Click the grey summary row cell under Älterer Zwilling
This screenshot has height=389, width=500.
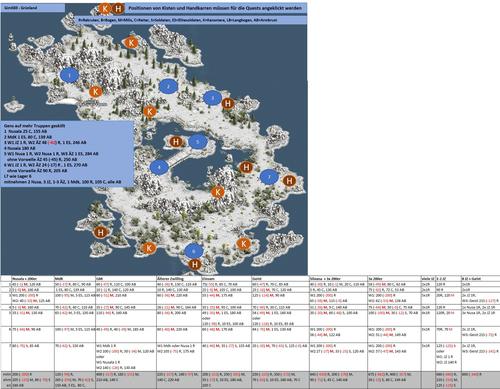tap(179, 380)
